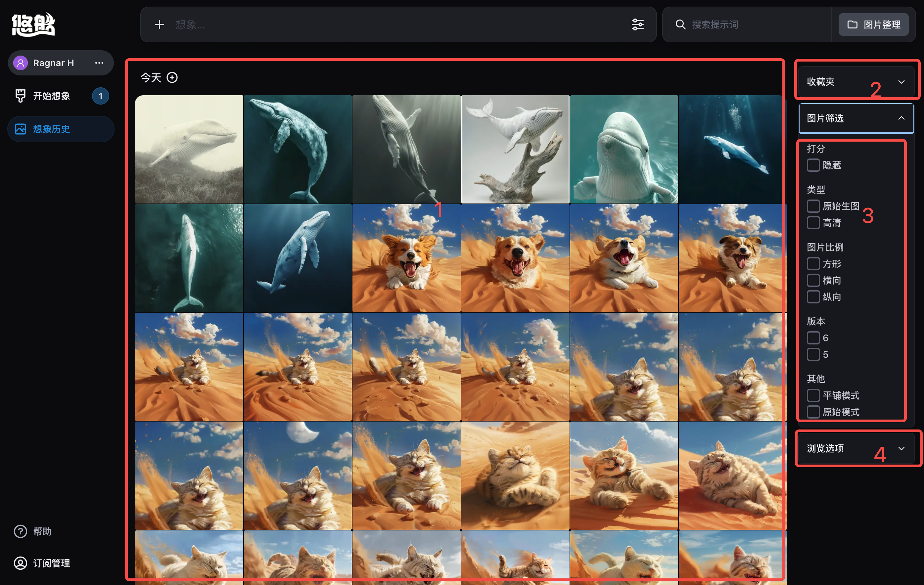Image resolution: width=924 pixels, height=585 pixels.
Task: Open 帮助 from the sidebar
Action: tap(33, 531)
